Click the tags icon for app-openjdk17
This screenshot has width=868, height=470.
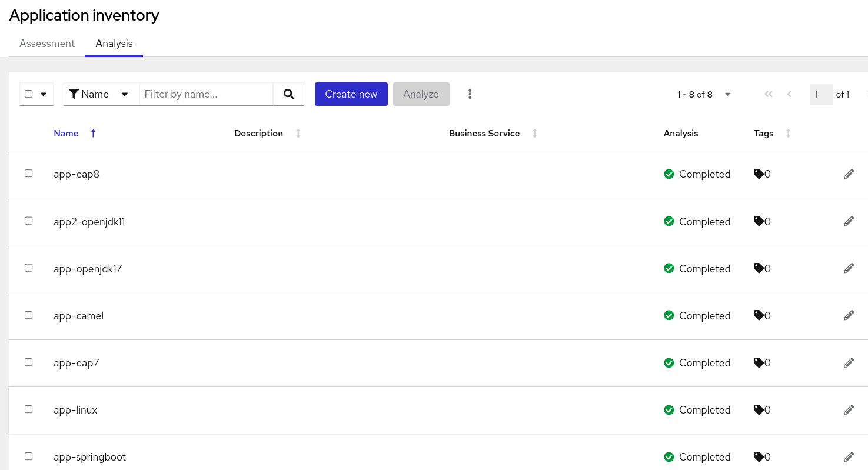(759, 268)
